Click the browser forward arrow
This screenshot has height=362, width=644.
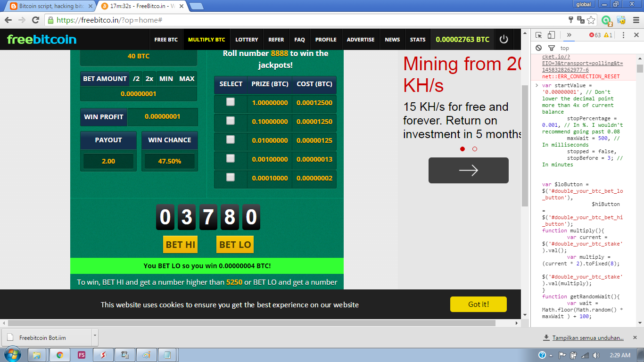[22, 20]
